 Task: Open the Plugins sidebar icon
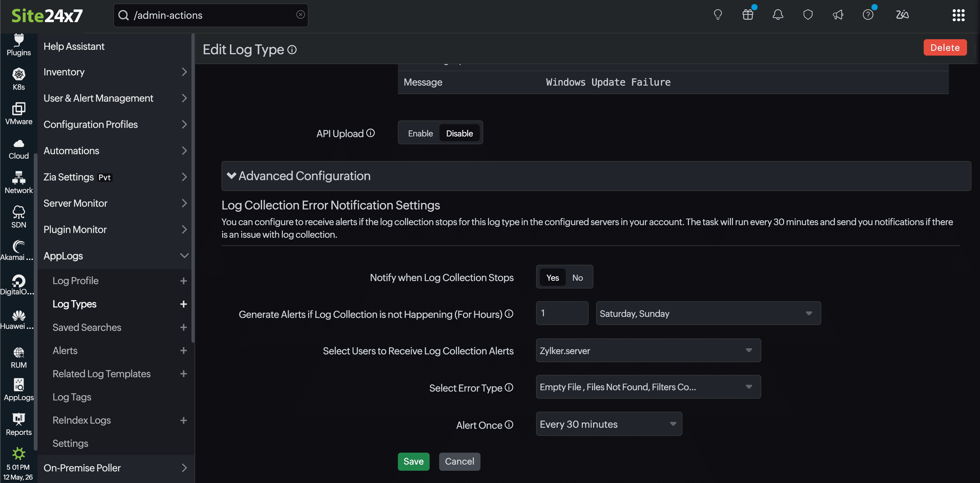(x=19, y=45)
